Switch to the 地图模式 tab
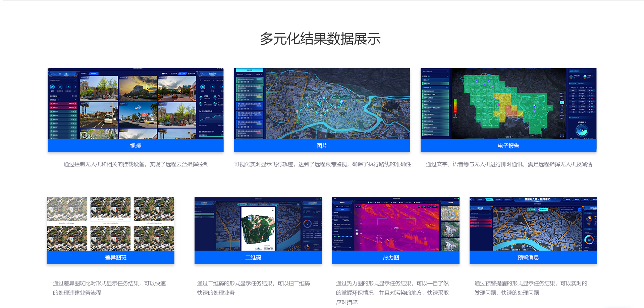Image resolution: width=644 pixels, height=308 pixels. tap(84, 73)
